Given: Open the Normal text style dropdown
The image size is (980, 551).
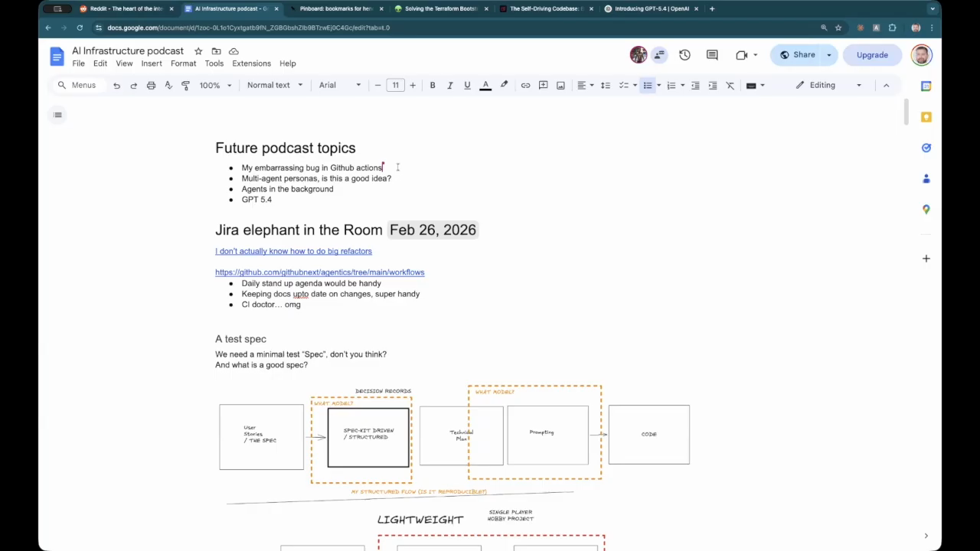Looking at the screenshot, I should click(x=275, y=85).
